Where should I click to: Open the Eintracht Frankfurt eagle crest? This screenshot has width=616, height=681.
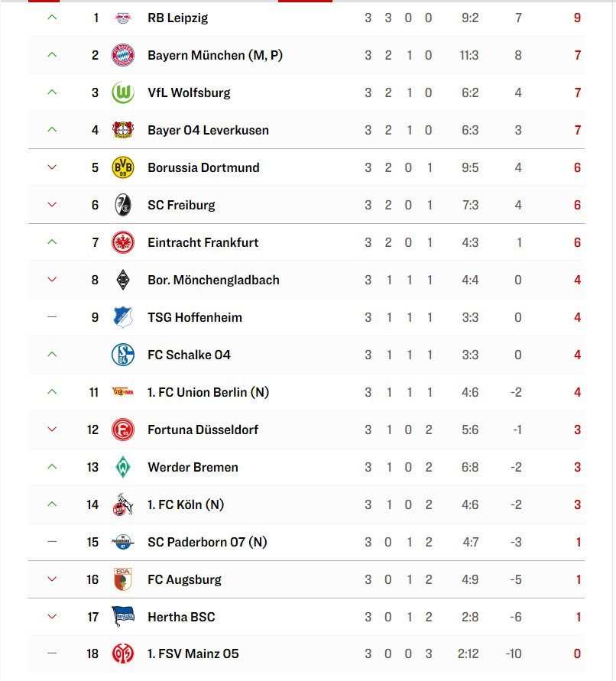pyautogui.click(x=122, y=242)
